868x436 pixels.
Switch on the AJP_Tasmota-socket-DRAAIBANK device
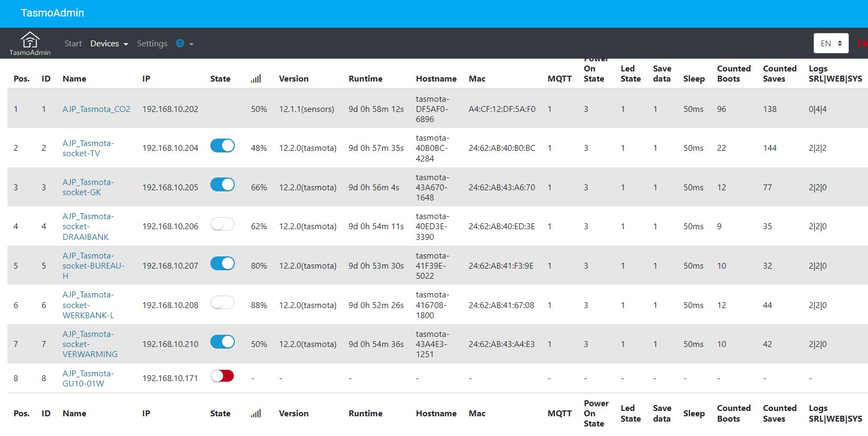[x=223, y=224]
